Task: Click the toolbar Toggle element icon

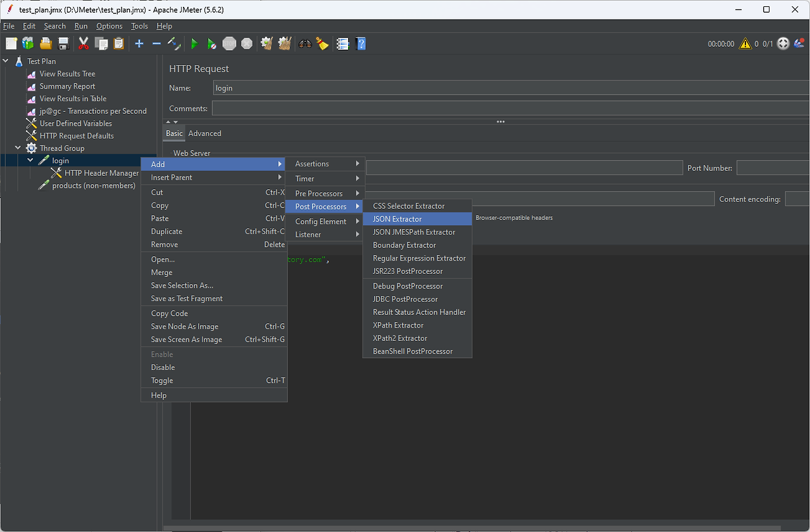Action: (x=174, y=44)
